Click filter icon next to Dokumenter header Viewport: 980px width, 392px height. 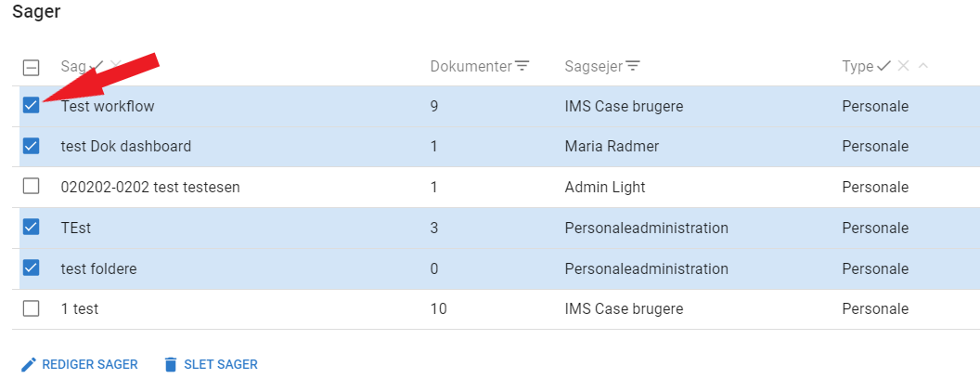522,66
